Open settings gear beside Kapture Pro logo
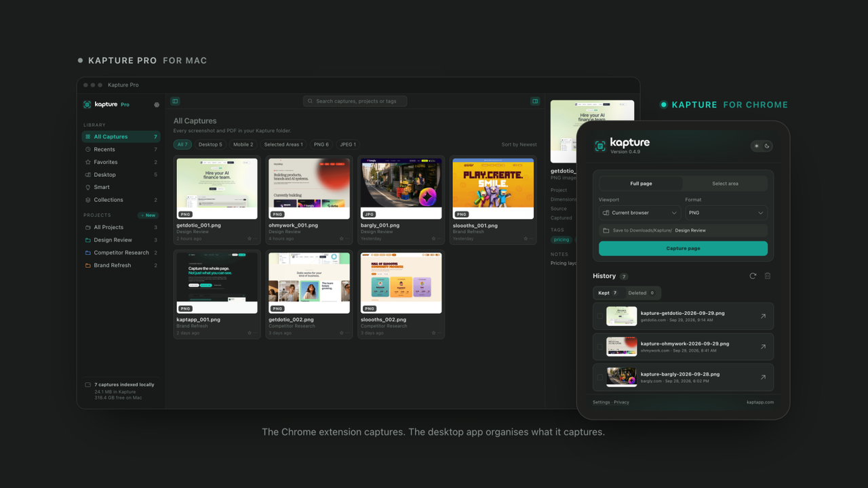 coord(157,105)
